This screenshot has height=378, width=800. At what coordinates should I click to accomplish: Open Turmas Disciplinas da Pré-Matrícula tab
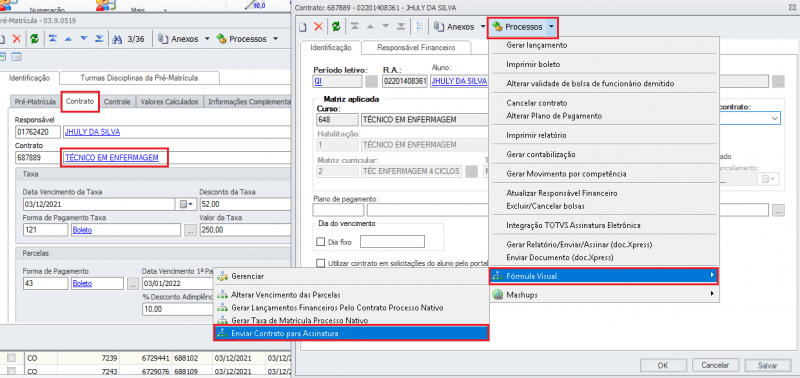tap(139, 78)
